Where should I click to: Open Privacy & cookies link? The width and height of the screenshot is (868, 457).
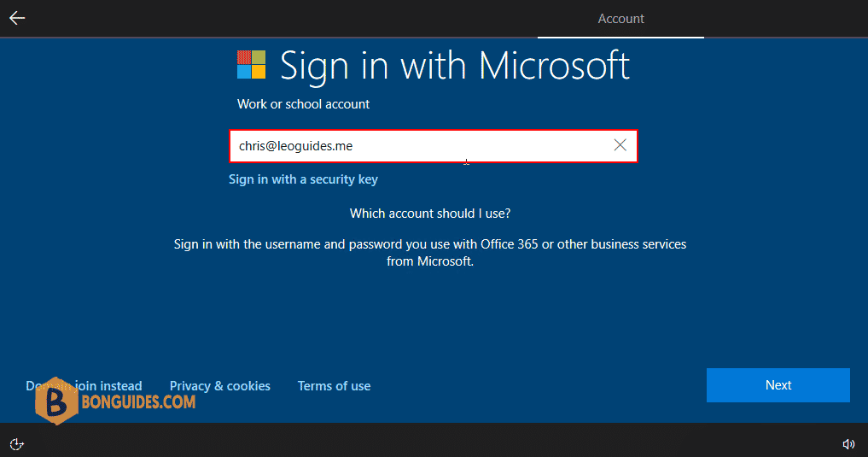pyautogui.click(x=219, y=386)
